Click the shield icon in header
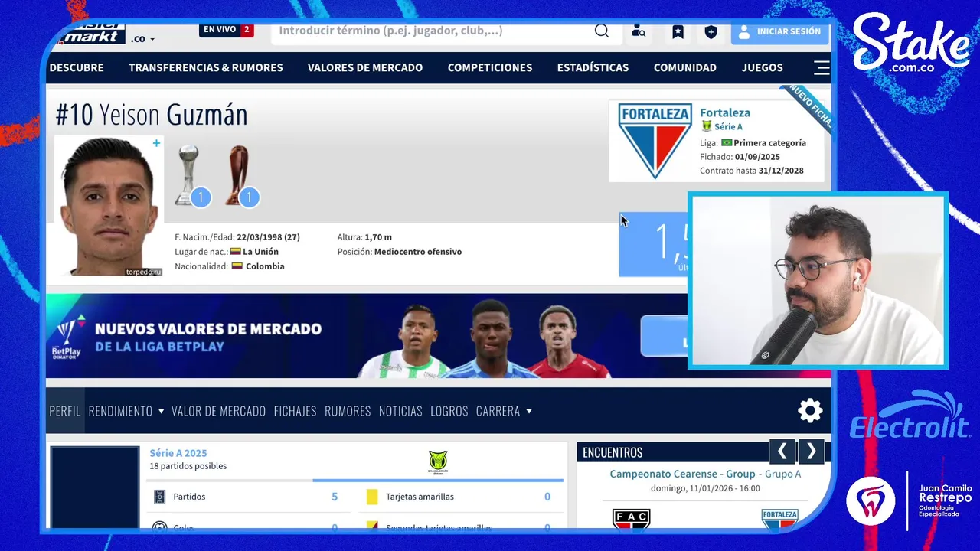Image resolution: width=980 pixels, height=551 pixels. coord(710,31)
